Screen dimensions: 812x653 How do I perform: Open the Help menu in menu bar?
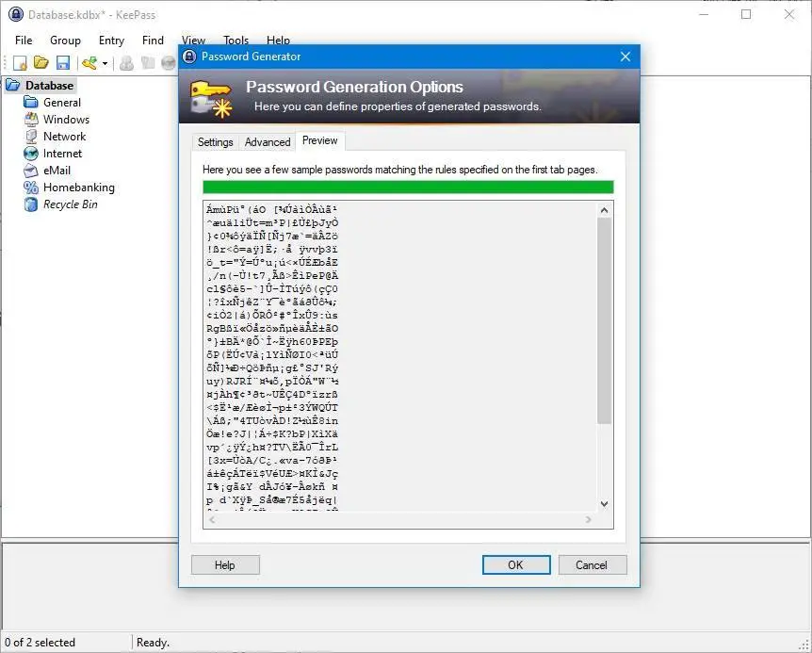click(x=278, y=41)
